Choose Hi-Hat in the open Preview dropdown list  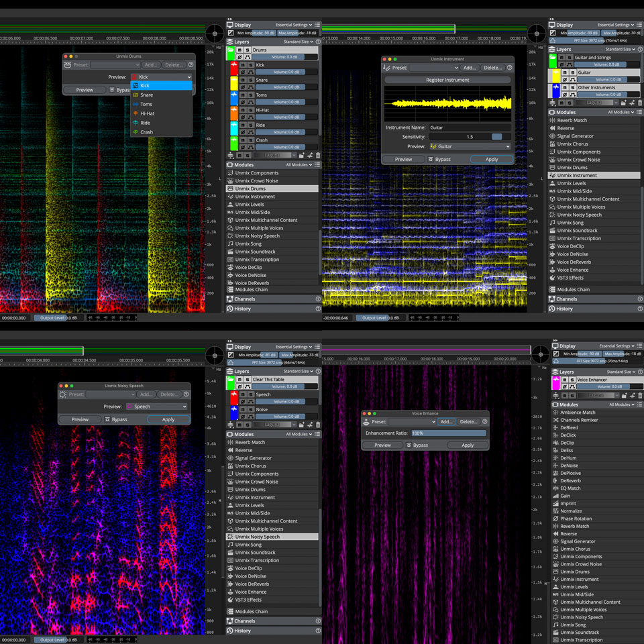[161, 113]
